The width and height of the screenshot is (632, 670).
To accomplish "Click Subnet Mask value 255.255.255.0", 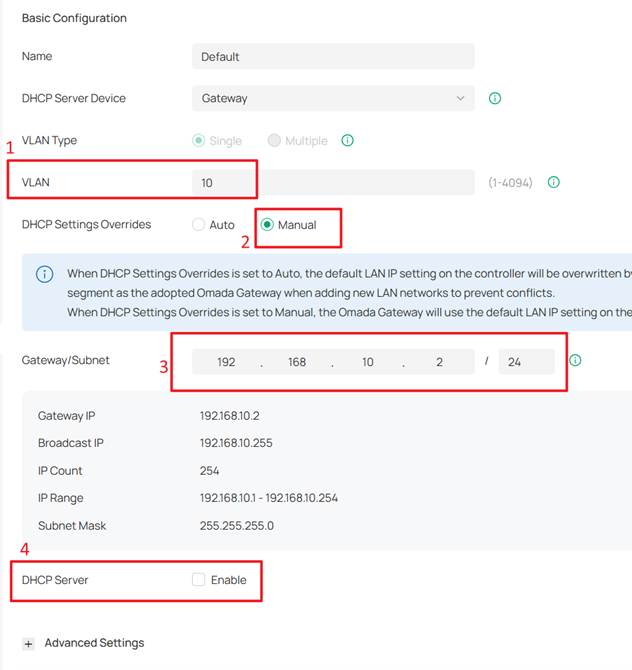I will [237, 526].
